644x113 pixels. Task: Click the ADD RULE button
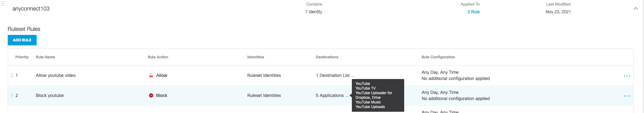pos(22,40)
